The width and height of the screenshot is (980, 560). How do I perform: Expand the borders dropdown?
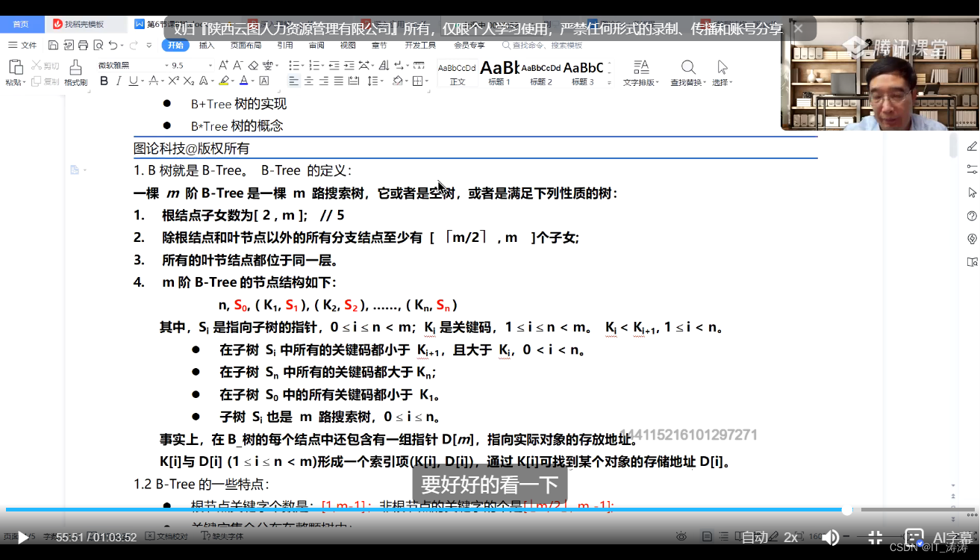tap(426, 81)
